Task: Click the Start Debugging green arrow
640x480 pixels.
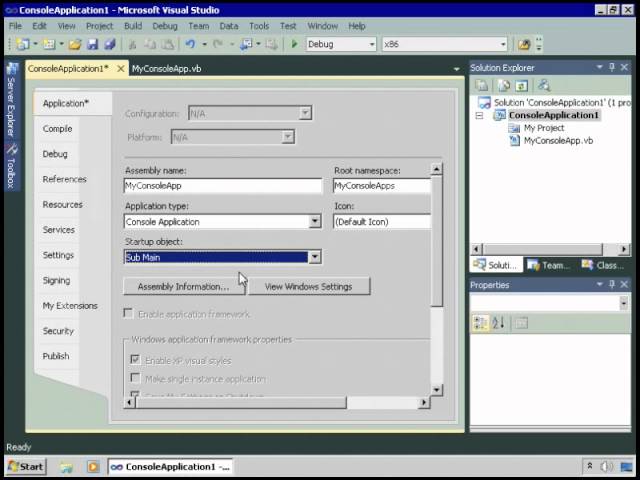Action: coord(294,44)
